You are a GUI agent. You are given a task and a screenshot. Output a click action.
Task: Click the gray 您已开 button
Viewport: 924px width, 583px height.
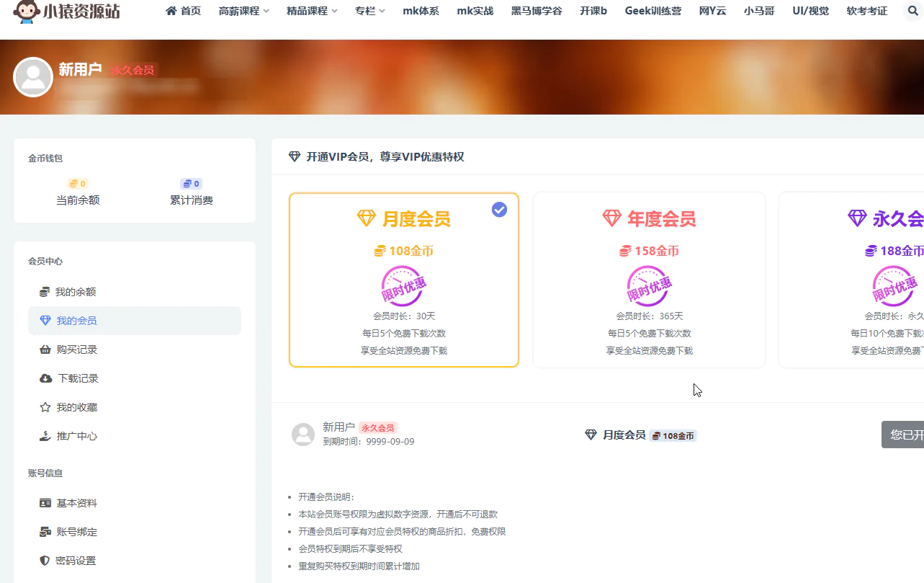902,435
